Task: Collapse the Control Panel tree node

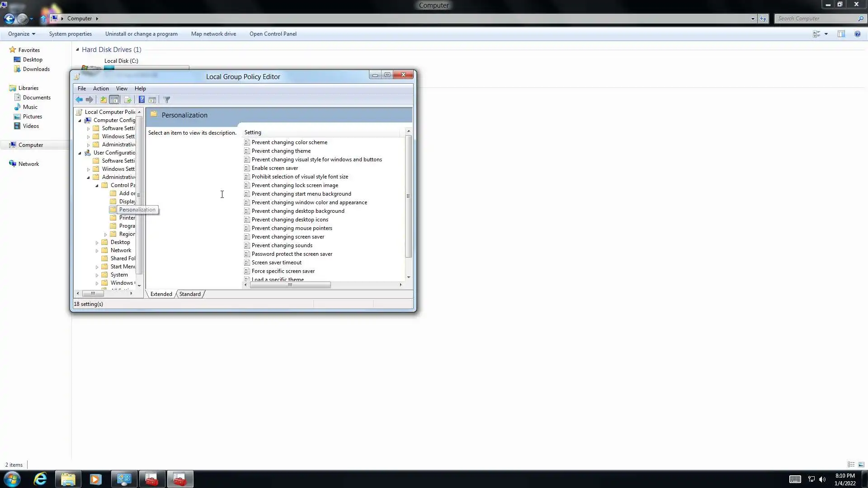Action: pyautogui.click(x=97, y=186)
